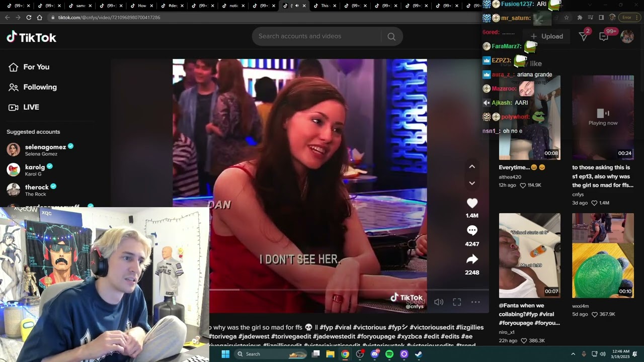Switch to the 'notic' browser tab

coord(233,6)
